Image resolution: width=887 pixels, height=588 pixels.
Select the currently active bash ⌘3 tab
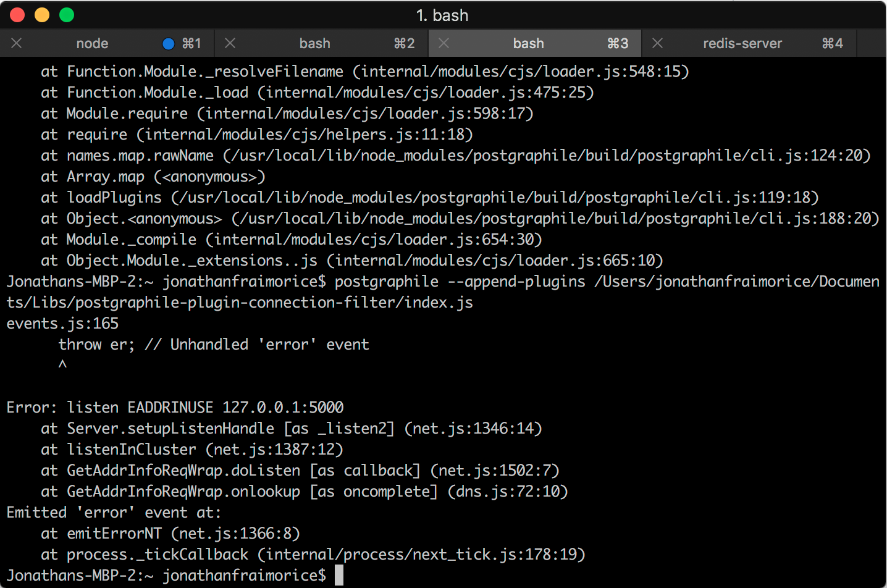529,43
